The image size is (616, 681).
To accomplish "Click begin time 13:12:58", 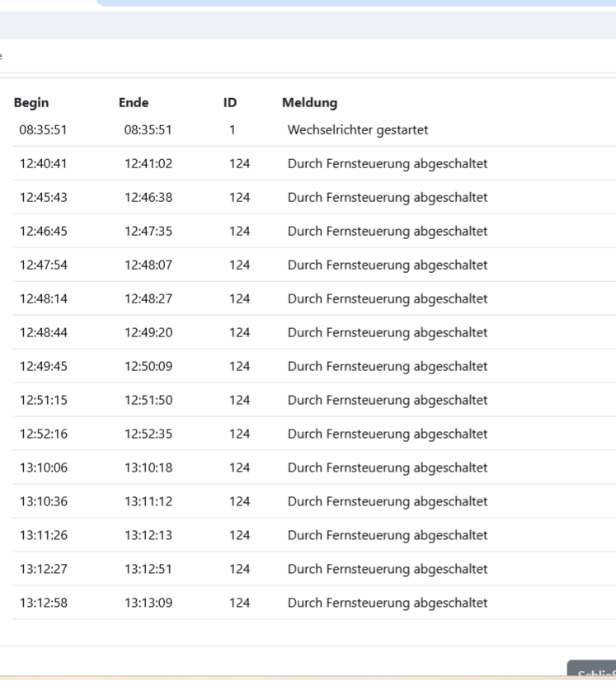I will (x=44, y=603).
